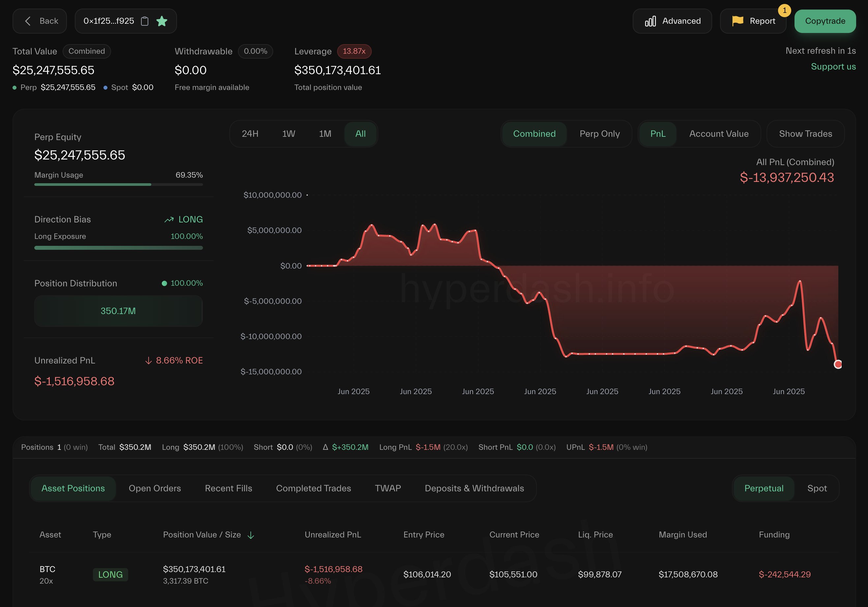Open the Support us link
The image size is (868, 607).
[x=833, y=67]
